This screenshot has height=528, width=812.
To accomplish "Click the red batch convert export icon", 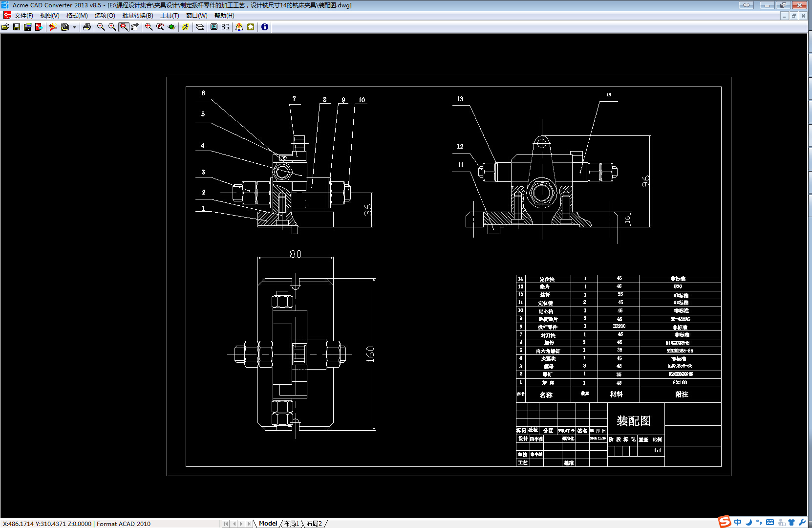I will click(x=39, y=27).
